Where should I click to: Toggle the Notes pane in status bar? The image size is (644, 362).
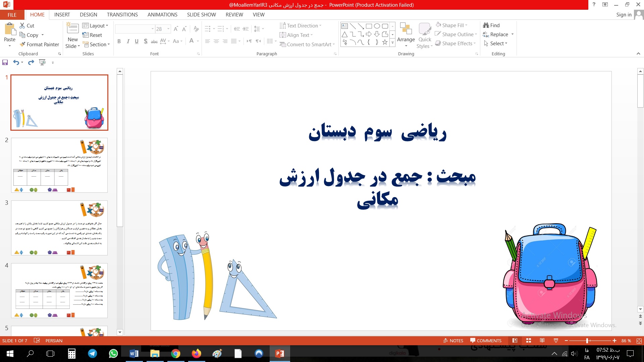[x=453, y=341]
